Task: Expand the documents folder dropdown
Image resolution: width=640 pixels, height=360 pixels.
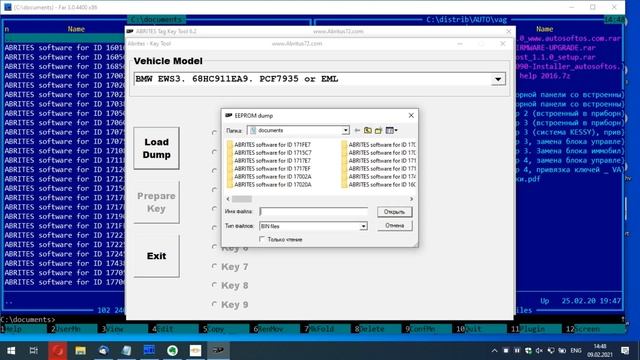Action: pyautogui.click(x=345, y=130)
